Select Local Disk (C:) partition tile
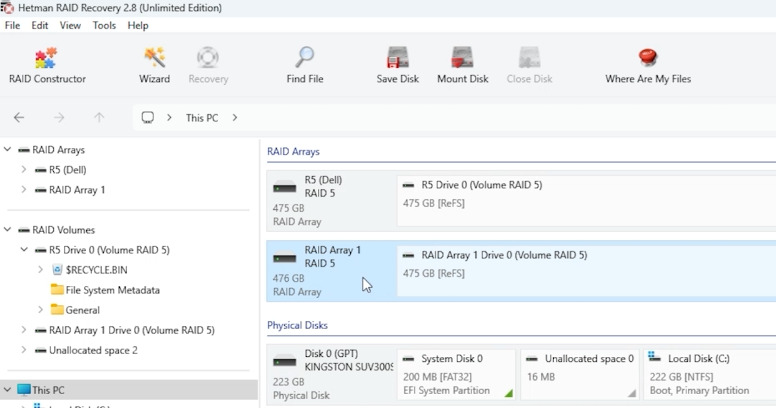The height and width of the screenshot is (408, 776). click(710, 374)
